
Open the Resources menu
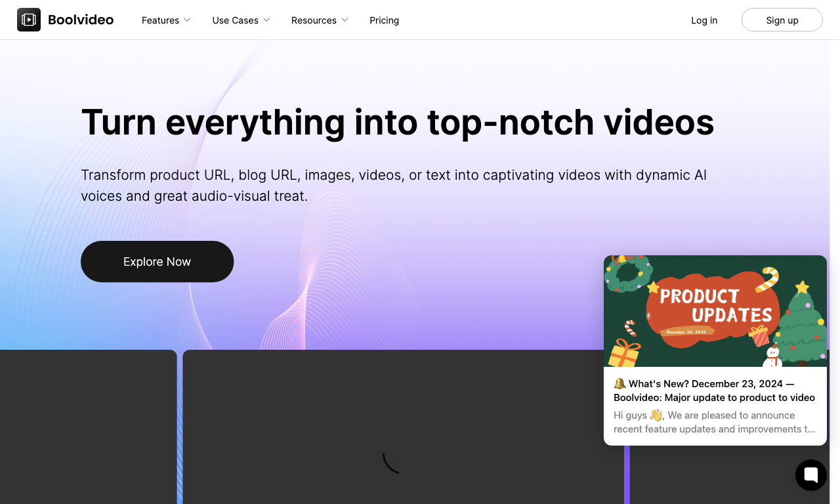(320, 20)
